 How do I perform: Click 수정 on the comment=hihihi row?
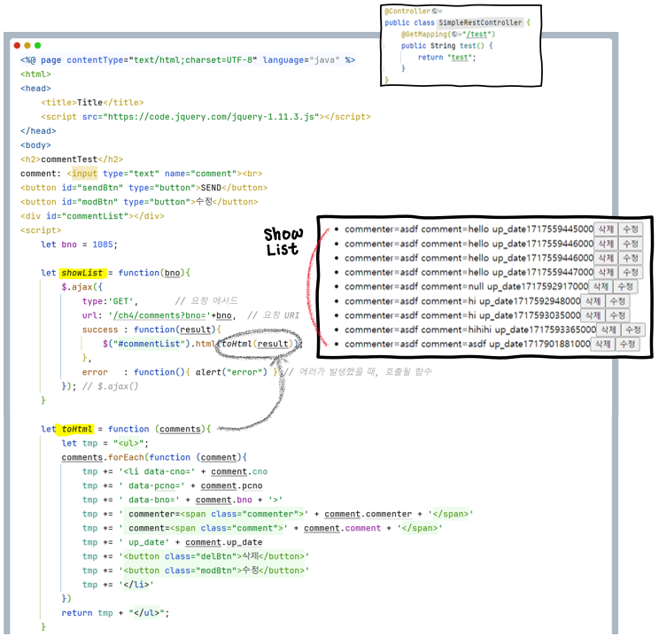pyautogui.click(x=633, y=330)
